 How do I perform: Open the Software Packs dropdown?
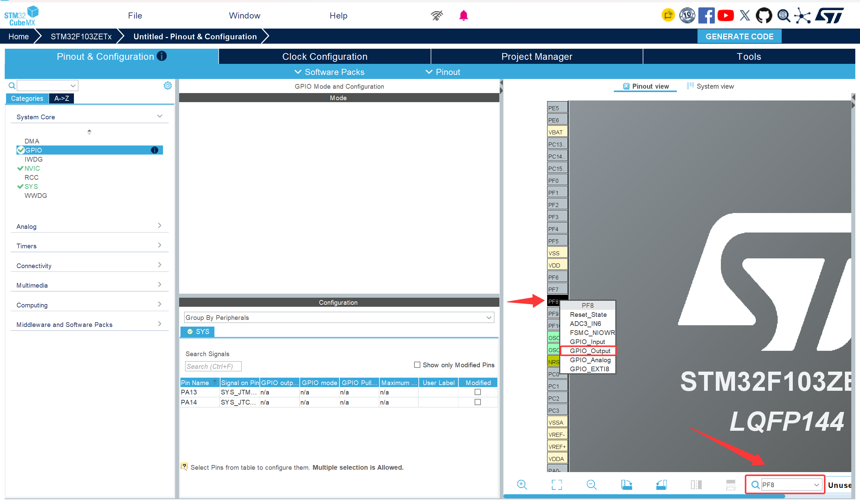click(330, 72)
